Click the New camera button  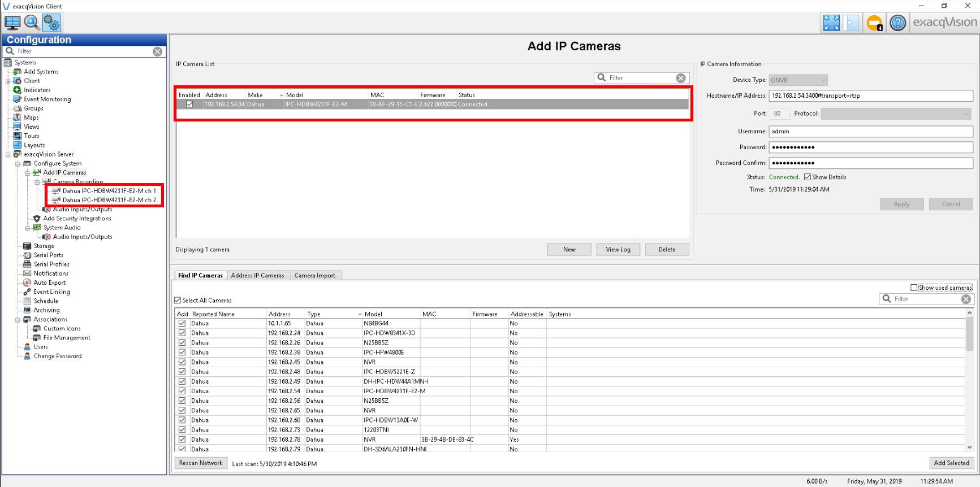pos(569,250)
